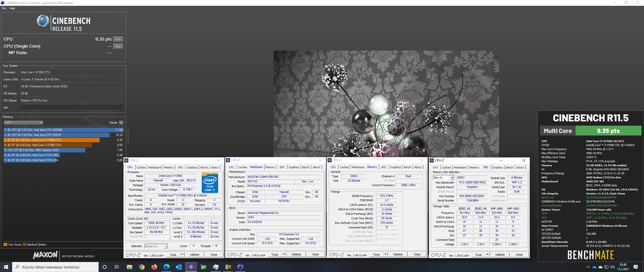Open the Socket #1 selection dropdown
This screenshot has width=644, height=272.
click(x=156, y=246)
